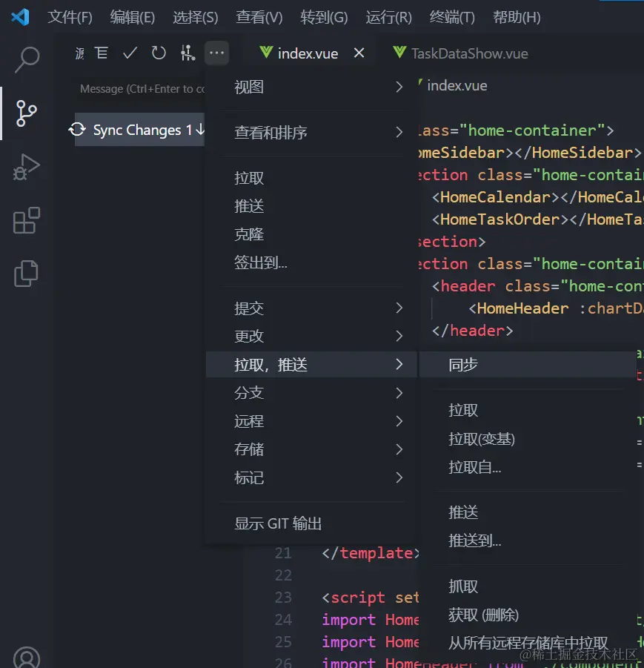Expand the 分支 submenu
This screenshot has width=644, height=668.
point(311,392)
